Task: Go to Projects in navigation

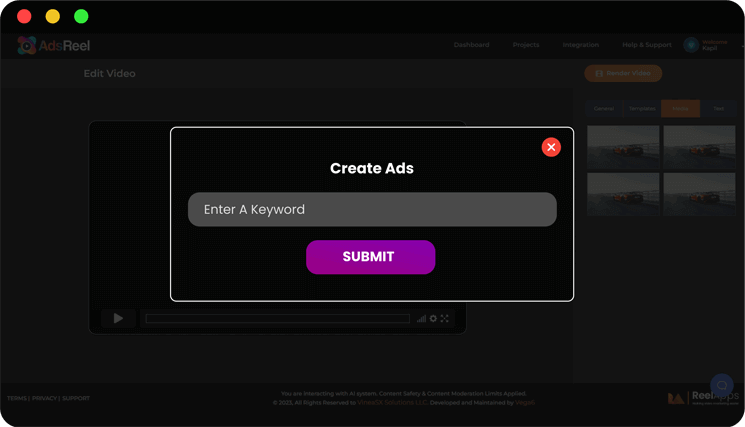Action: 526,45
